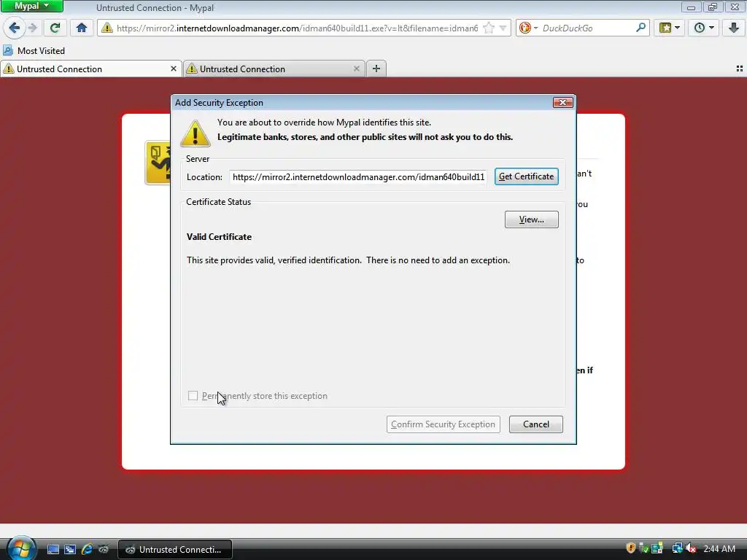Close the first Untrusted Connection tab

(174, 69)
